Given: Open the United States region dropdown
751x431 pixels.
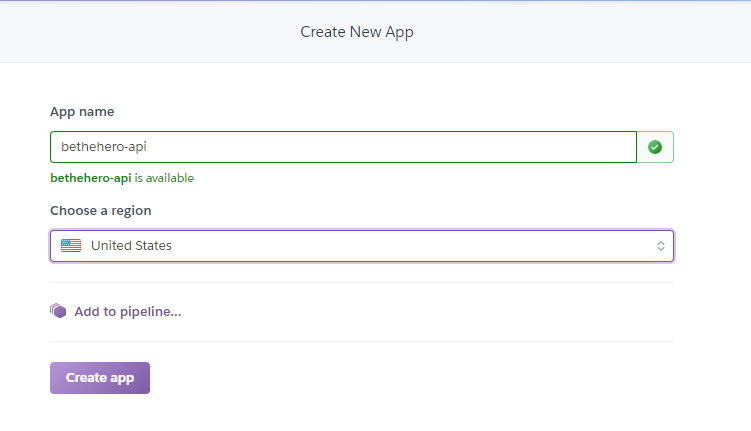Looking at the screenshot, I should coord(362,246).
